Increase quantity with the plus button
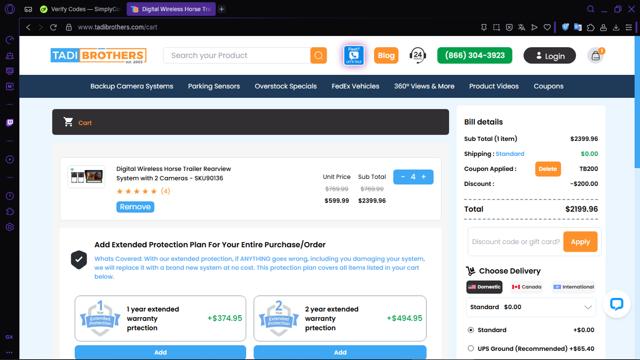The height and width of the screenshot is (360, 640). pos(424,177)
